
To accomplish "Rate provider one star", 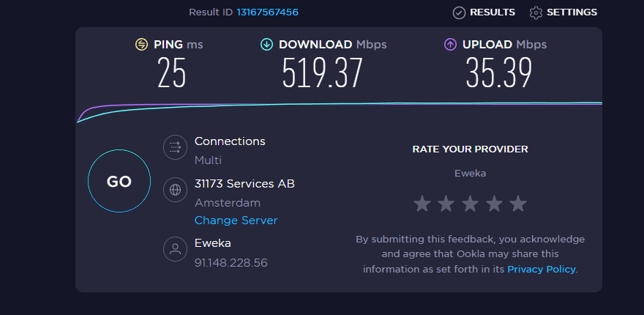I will (422, 203).
